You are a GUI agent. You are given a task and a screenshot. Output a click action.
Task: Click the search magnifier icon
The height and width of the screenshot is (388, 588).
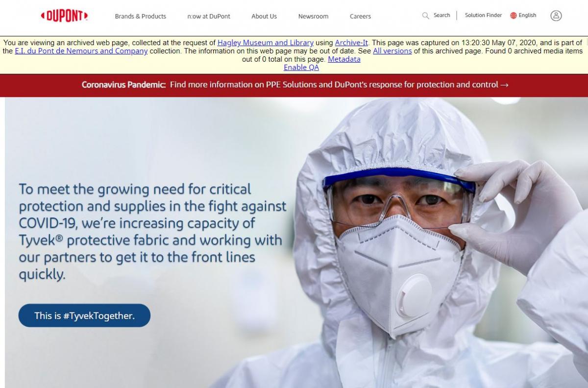pyautogui.click(x=425, y=16)
